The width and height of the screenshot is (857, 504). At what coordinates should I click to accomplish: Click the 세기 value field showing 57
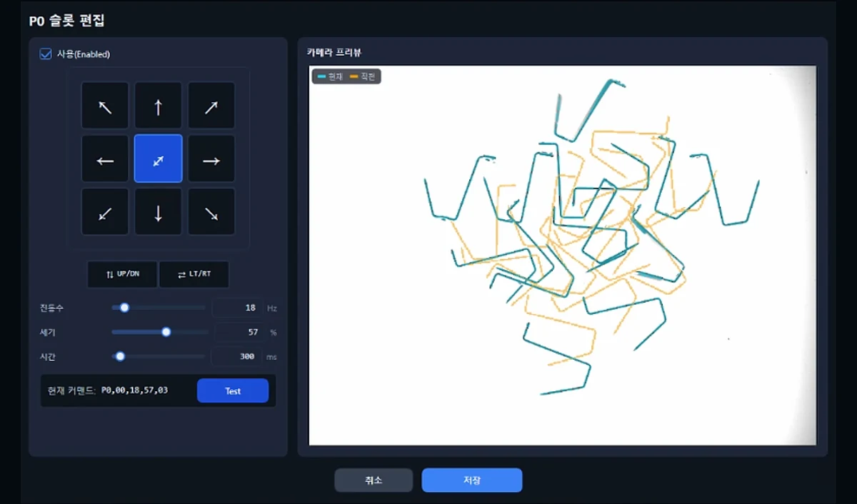239,332
